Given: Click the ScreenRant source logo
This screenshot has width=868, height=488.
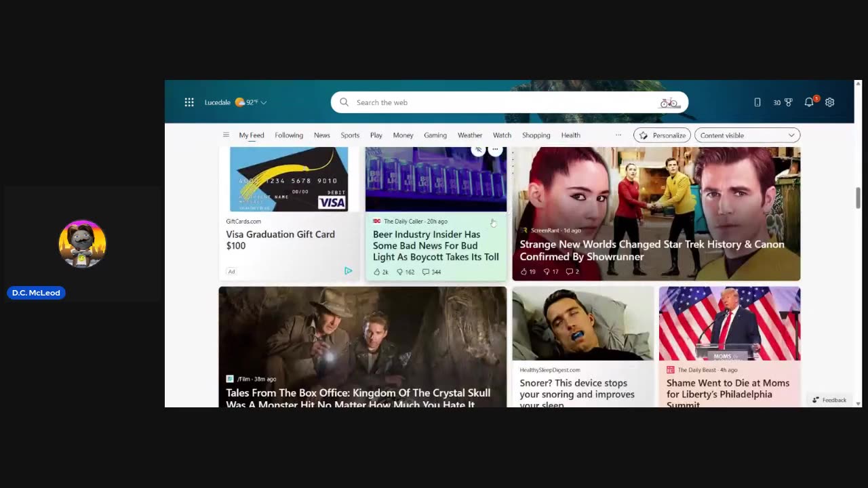Looking at the screenshot, I should point(524,230).
